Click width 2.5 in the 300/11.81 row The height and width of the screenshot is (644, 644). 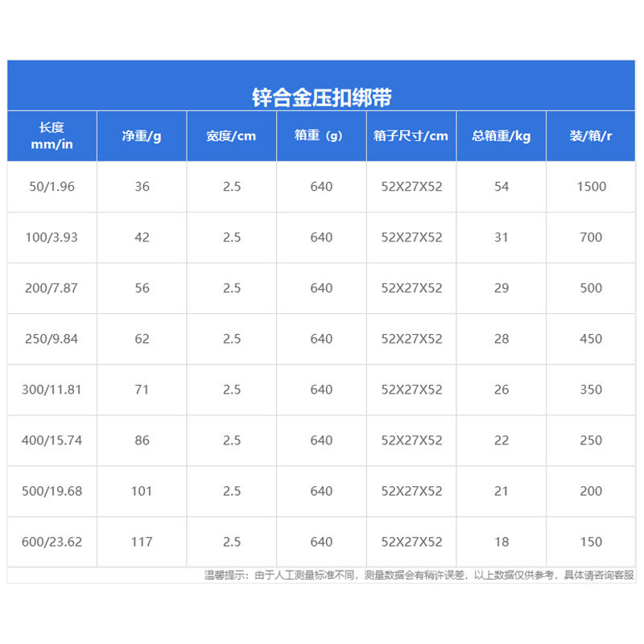pos(232,390)
